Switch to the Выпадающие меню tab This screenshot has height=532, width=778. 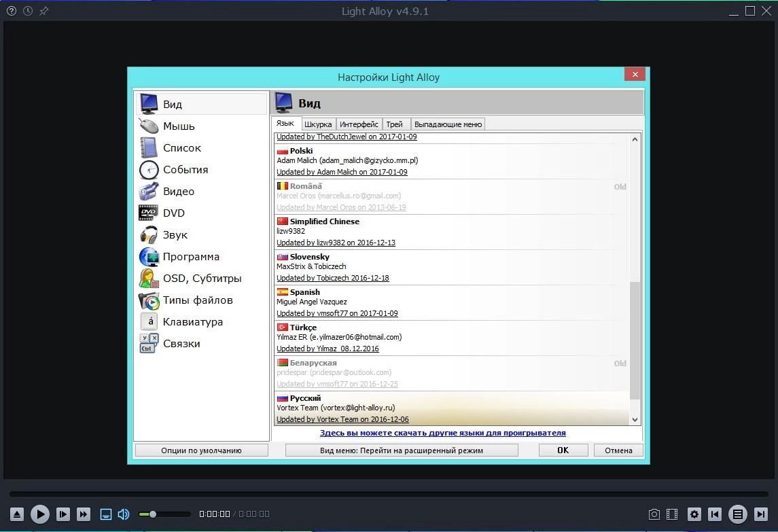pyautogui.click(x=448, y=124)
